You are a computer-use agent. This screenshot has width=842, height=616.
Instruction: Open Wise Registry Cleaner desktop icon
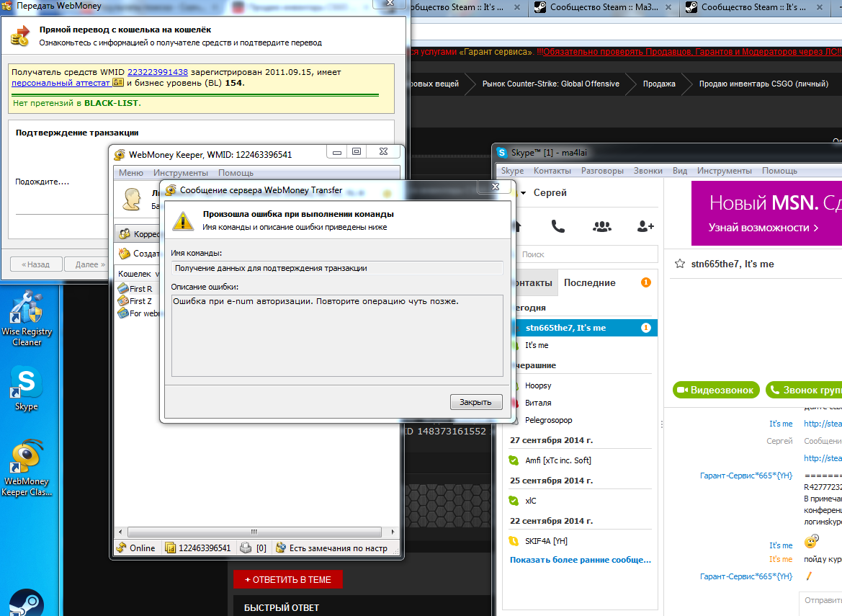[x=27, y=318]
